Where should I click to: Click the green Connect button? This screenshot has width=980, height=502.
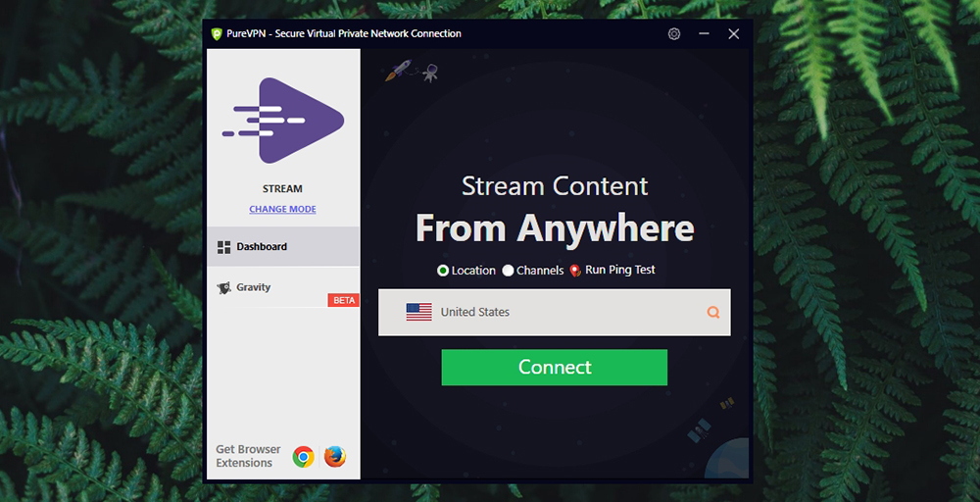tap(555, 367)
